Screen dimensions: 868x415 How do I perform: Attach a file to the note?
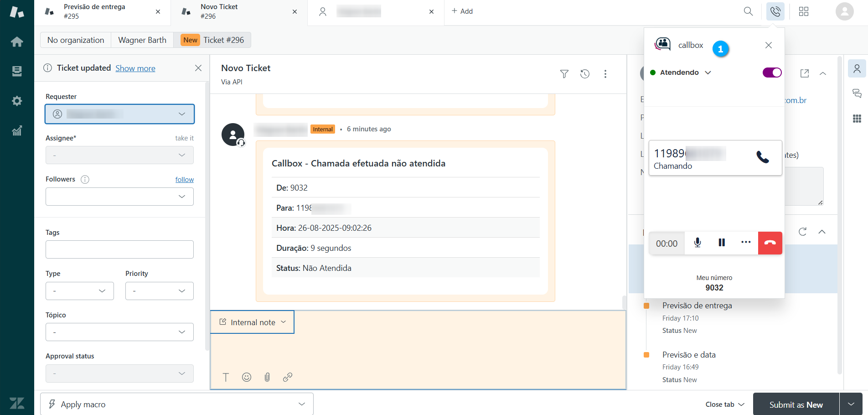(267, 377)
